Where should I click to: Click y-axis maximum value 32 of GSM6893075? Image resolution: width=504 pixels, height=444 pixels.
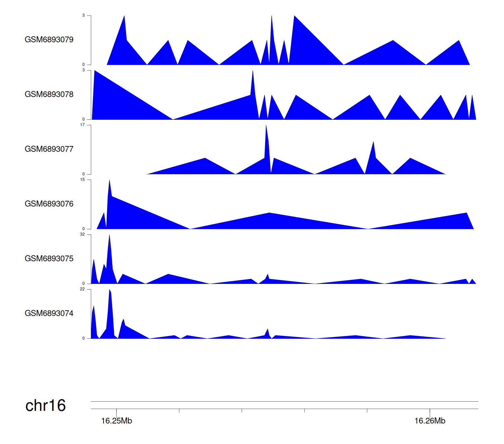(x=82, y=234)
